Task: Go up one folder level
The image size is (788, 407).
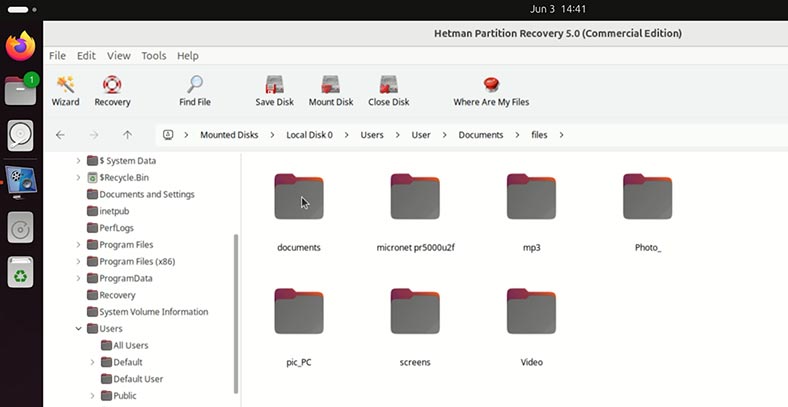Action: pos(128,135)
